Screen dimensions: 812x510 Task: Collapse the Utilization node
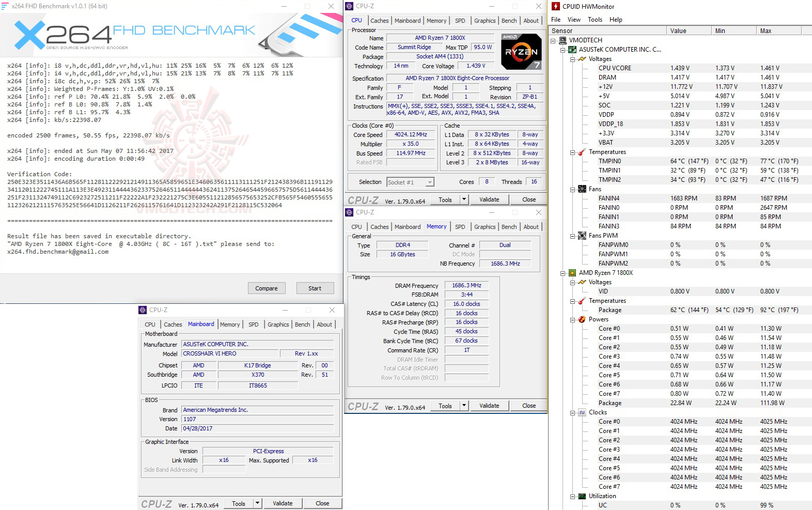573,496
